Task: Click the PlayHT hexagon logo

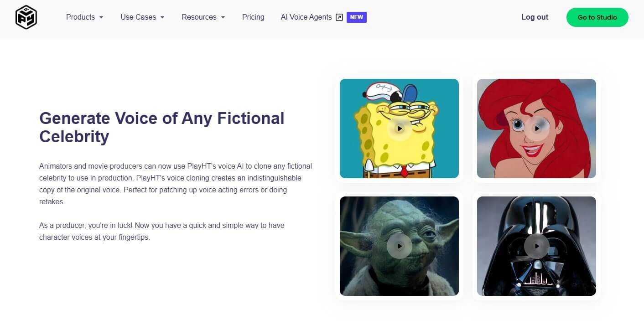Action: pyautogui.click(x=26, y=17)
